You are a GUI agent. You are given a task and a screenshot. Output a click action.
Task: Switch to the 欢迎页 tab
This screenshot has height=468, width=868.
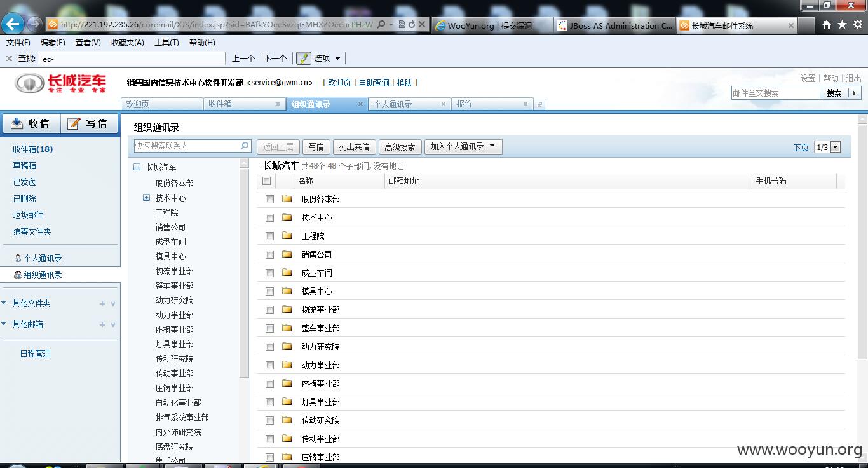[162, 104]
